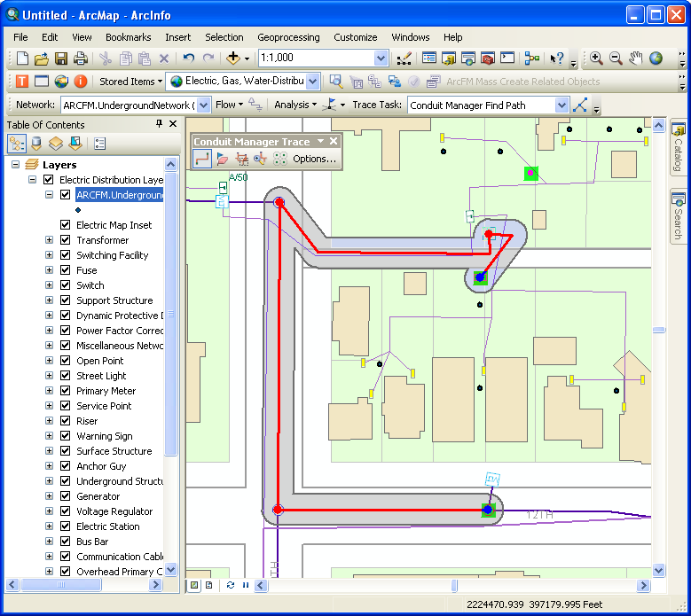Toggle Street Light layer checkbox
The height and width of the screenshot is (616, 691).
66,376
